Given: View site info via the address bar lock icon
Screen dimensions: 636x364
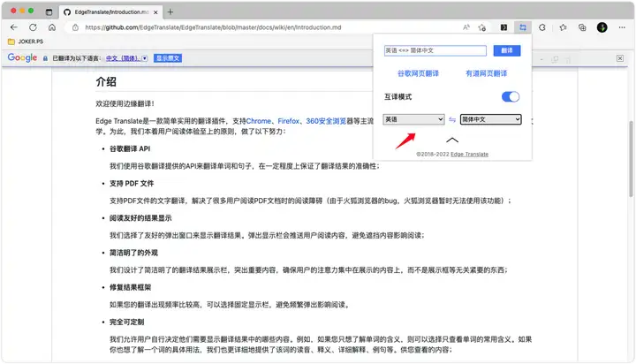Looking at the screenshot, I should pos(75,27).
